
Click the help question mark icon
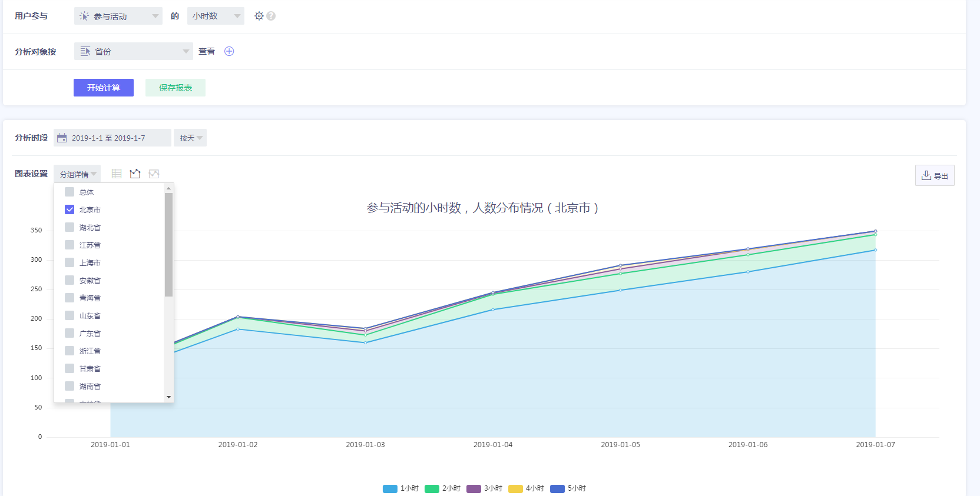[271, 16]
